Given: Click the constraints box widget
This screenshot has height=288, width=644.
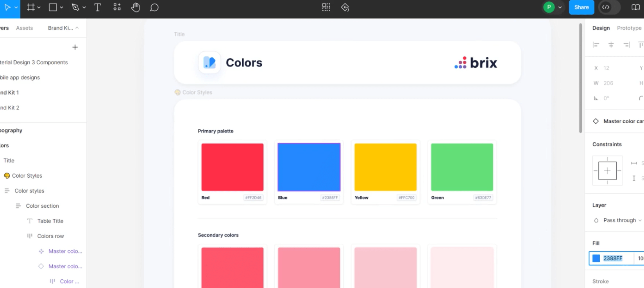Looking at the screenshot, I should [x=607, y=171].
